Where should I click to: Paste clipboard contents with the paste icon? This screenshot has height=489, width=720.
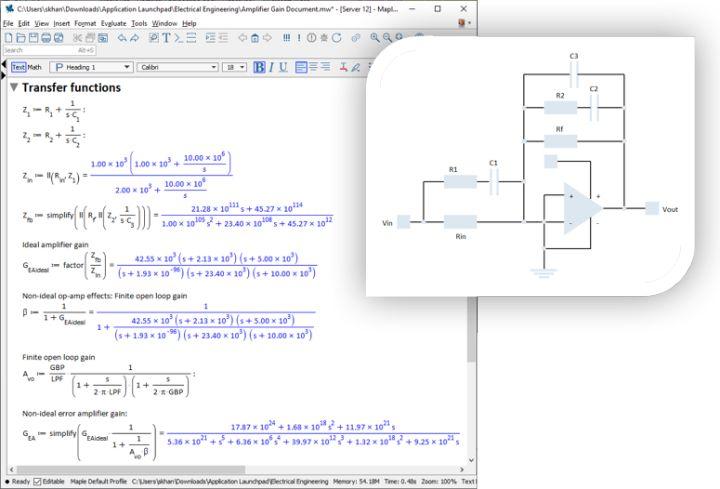pos(102,38)
